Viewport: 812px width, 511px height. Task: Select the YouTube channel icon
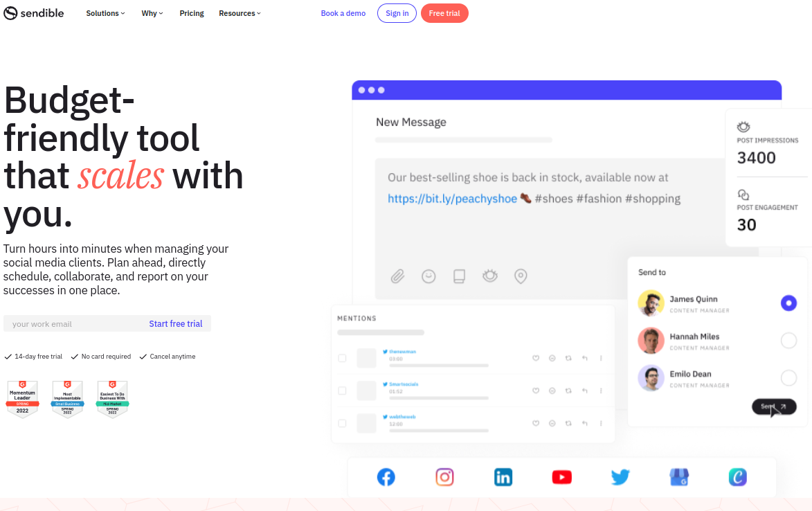tap(561, 476)
